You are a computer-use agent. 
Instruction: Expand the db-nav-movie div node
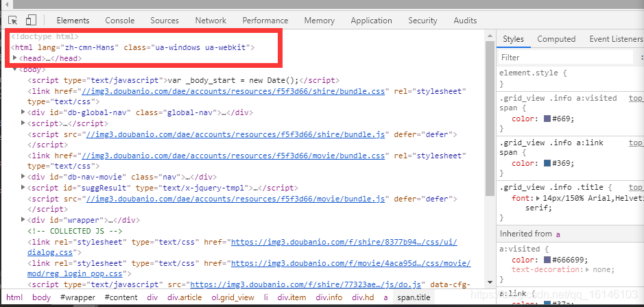click(23, 177)
